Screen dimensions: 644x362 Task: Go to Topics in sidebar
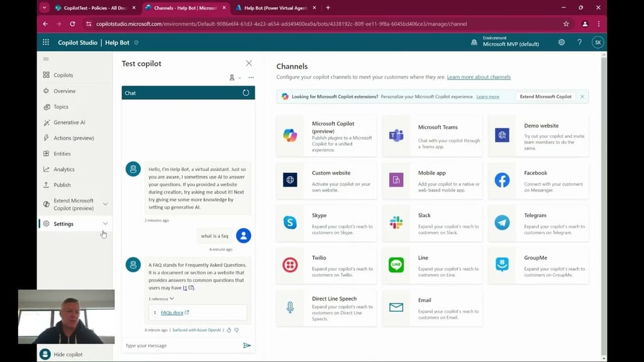61,107
